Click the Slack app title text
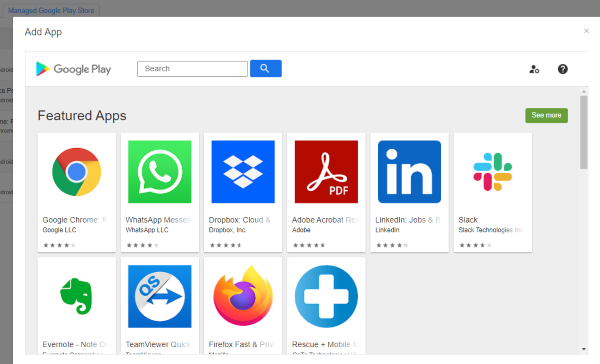The image size is (600, 364). click(x=468, y=220)
